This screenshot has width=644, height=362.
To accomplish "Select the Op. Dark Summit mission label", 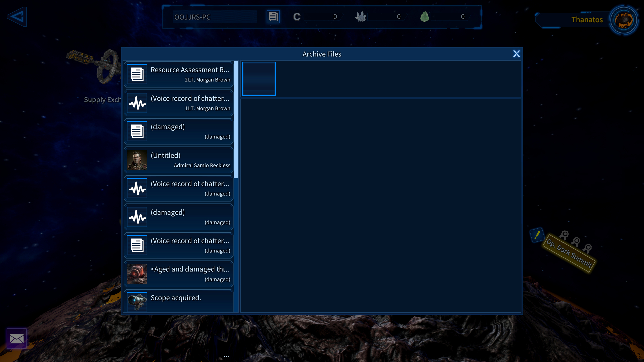I will pos(569,253).
